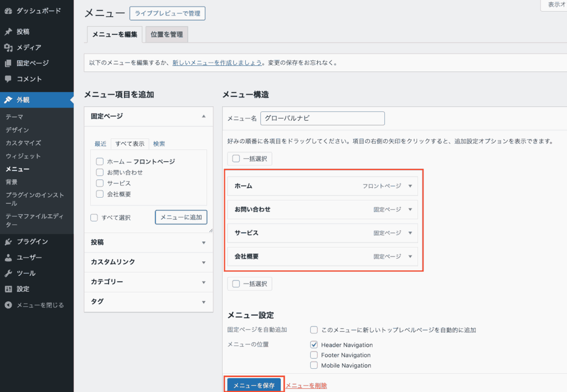Check the お問い合わせ page checkbox
Viewport: 567px width, 392px height.
point(100,172)
